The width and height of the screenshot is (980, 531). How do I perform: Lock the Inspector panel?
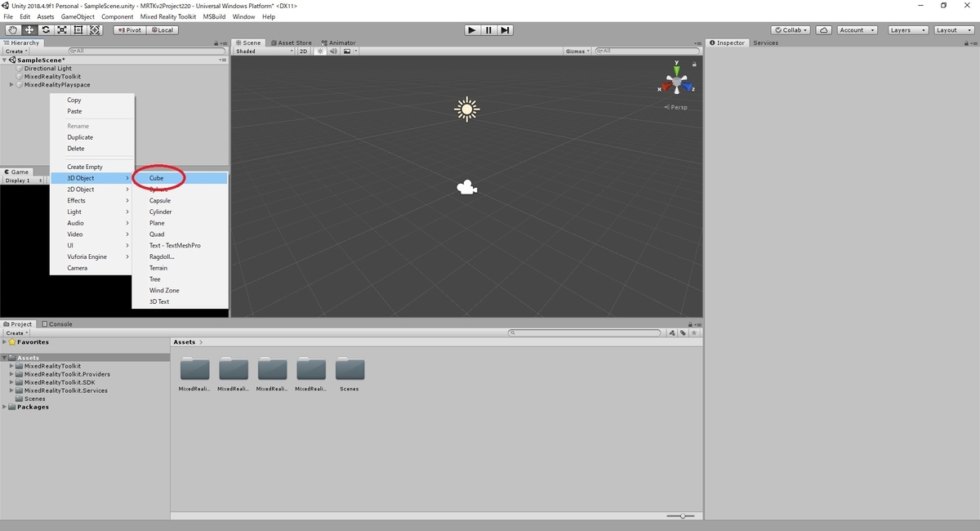point(964,43)
